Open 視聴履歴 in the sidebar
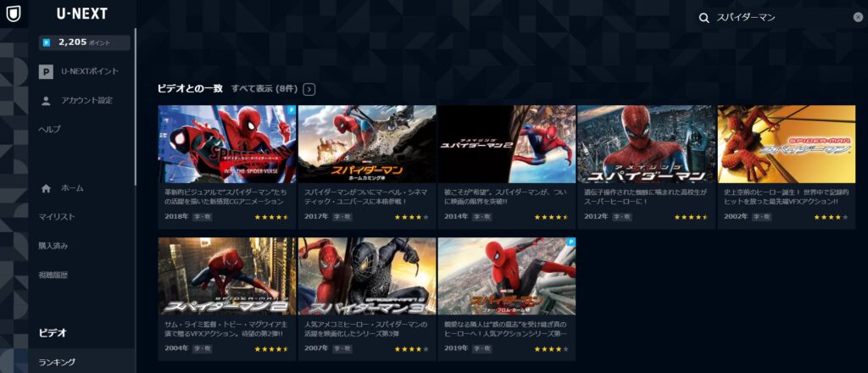 coord(53,275)
